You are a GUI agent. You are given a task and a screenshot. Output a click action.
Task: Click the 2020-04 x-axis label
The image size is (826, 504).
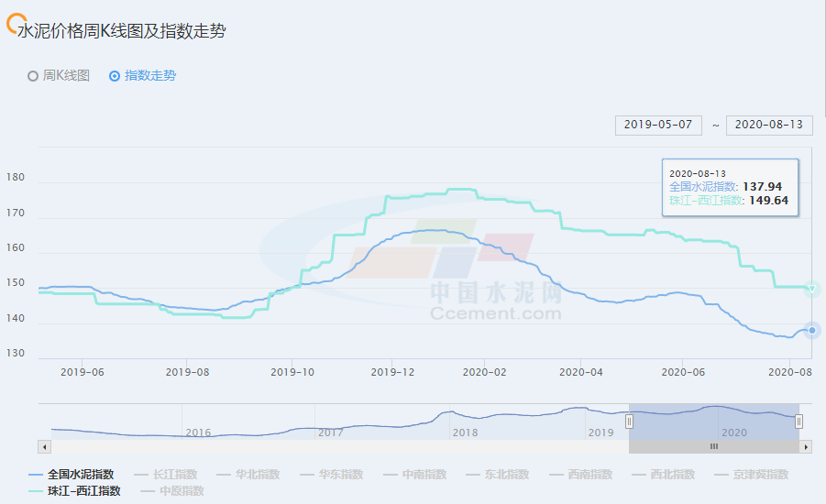coord(580,372)
